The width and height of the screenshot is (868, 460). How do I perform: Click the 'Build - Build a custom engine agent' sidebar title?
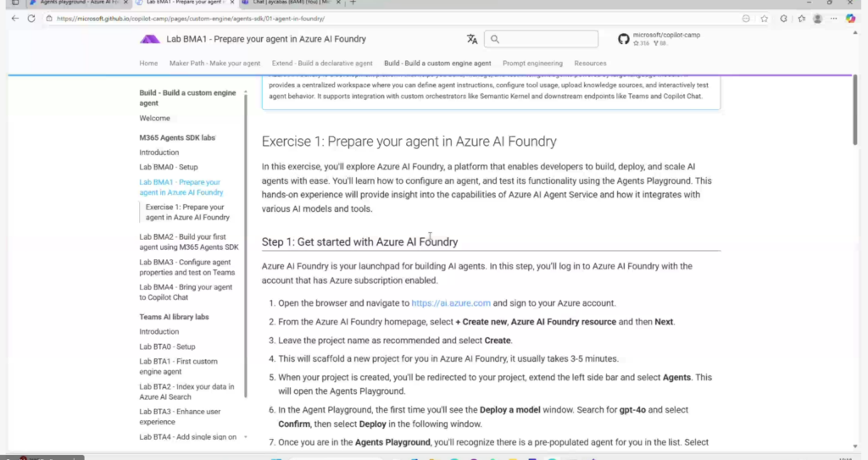[187, 98]
